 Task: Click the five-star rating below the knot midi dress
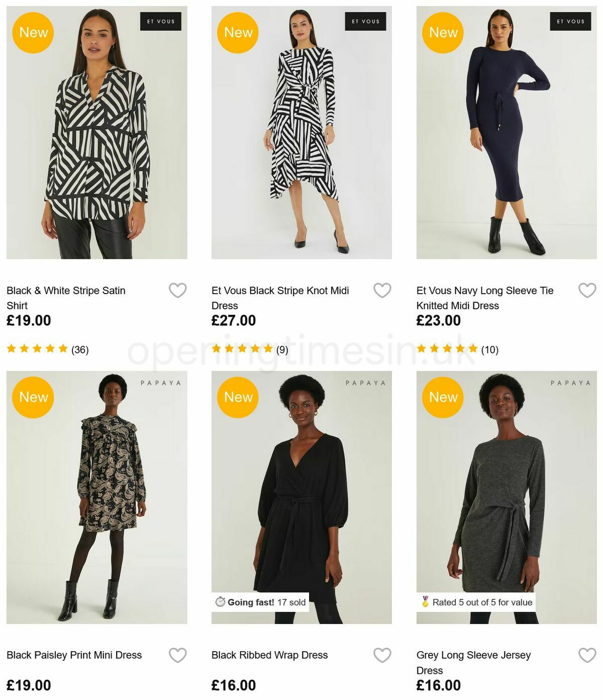[x=242, y=348]
